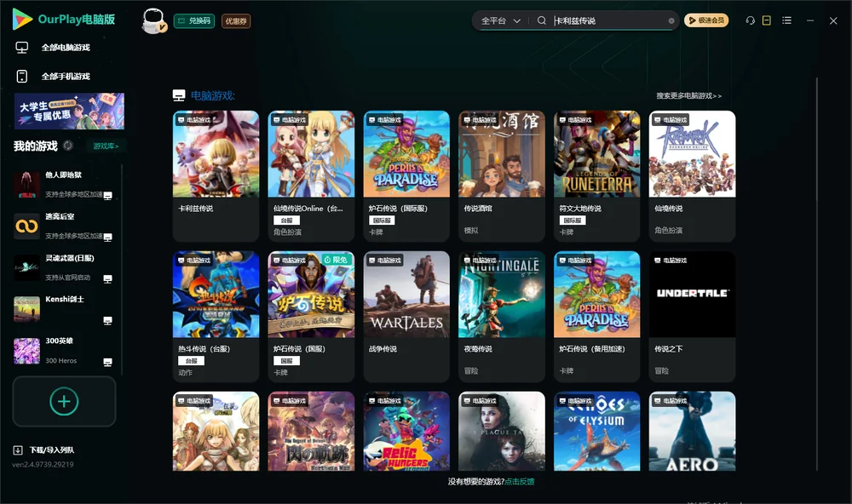The image size is (852, 504).
Task: Click the 优惠券 button
Action: 236,21
